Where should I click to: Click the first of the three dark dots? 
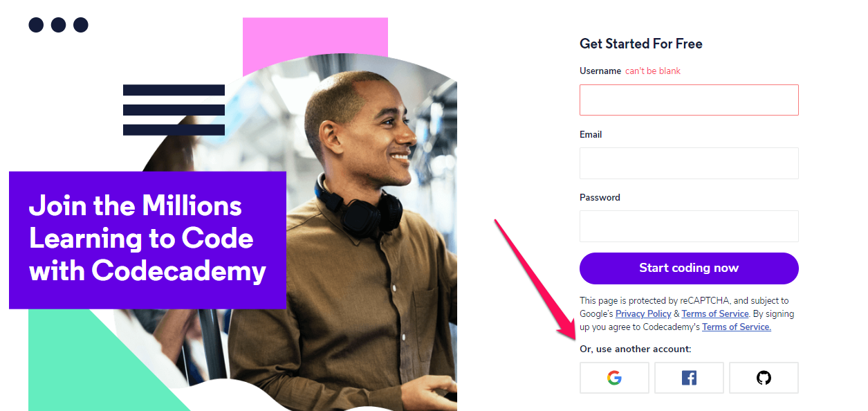pyautogui.click(x=36, y=25)
